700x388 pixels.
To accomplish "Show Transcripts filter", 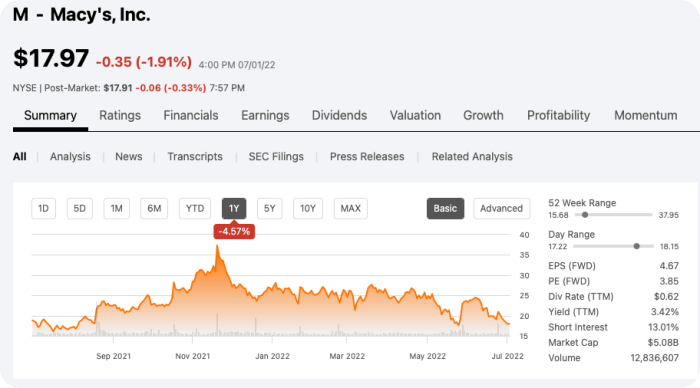I will tap(195, 157).
